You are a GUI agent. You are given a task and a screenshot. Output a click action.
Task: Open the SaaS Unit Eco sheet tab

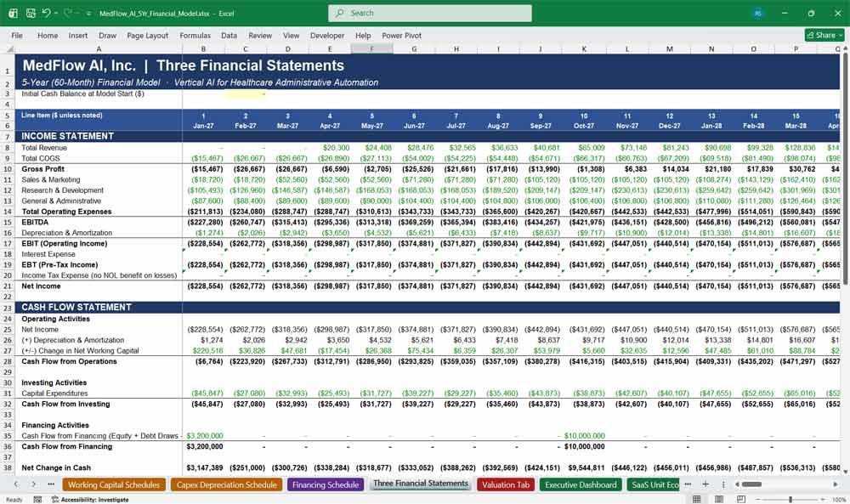654,484
